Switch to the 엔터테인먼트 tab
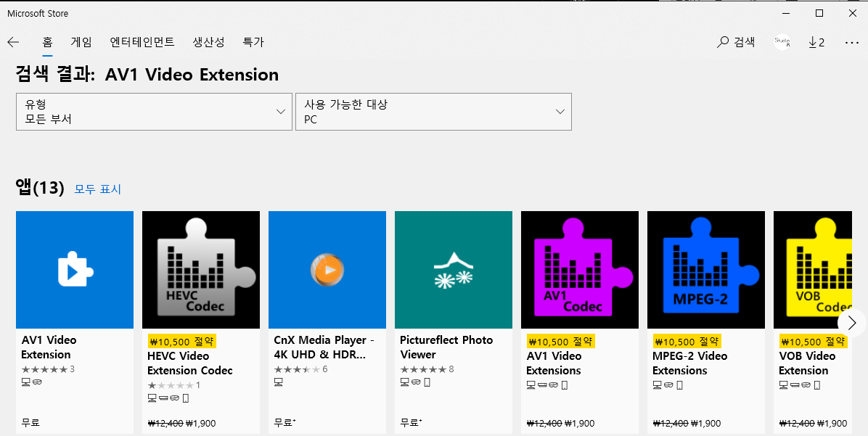 [x=142, y=42]
